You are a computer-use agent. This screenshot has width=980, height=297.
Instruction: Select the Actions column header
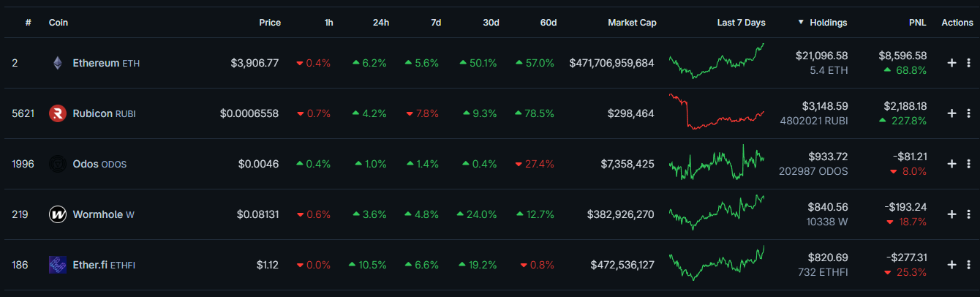click(x=957, y=23)
